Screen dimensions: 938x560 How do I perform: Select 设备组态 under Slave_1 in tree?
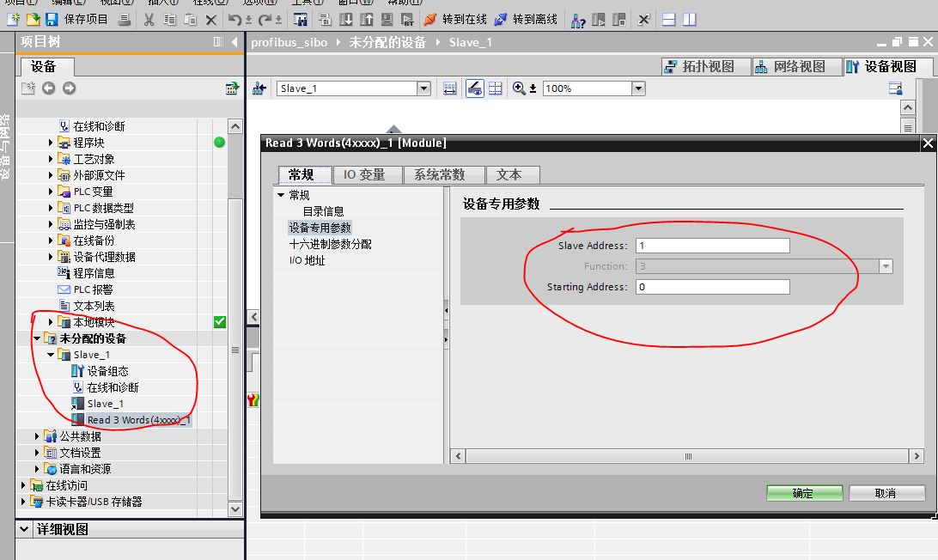(x=107, y=371)
